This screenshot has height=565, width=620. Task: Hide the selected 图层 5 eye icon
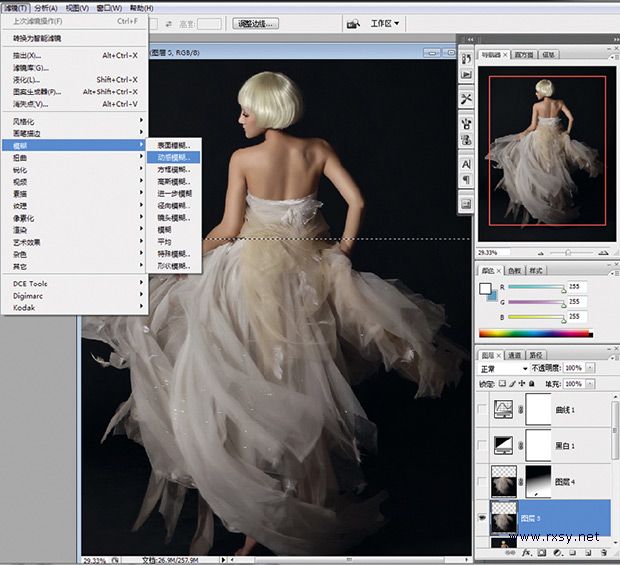(482, 517)
